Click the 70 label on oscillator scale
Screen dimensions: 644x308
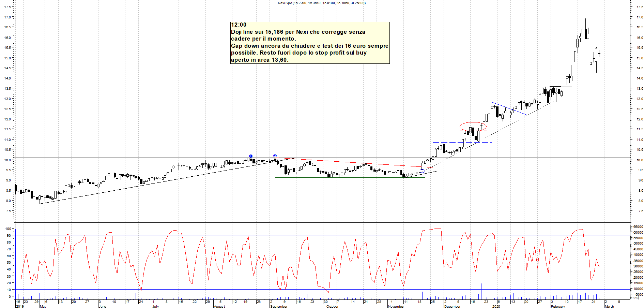click(9, 249)
